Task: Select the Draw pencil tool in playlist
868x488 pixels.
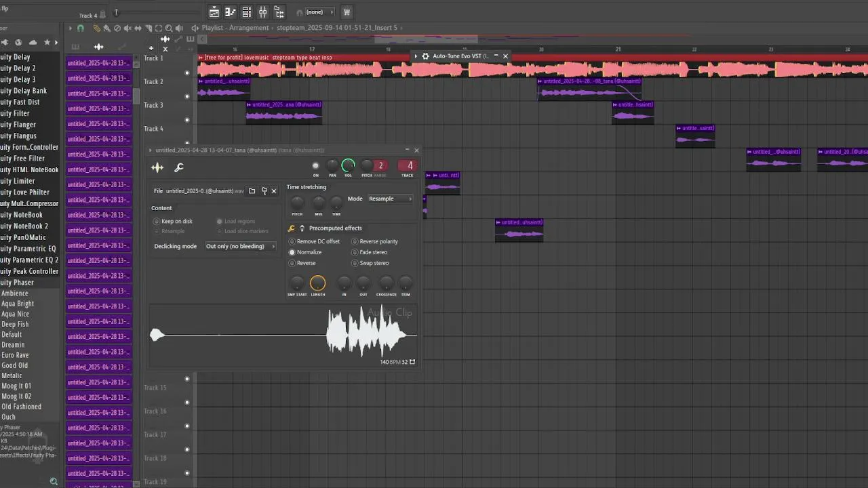Action: tap(96, 28)
